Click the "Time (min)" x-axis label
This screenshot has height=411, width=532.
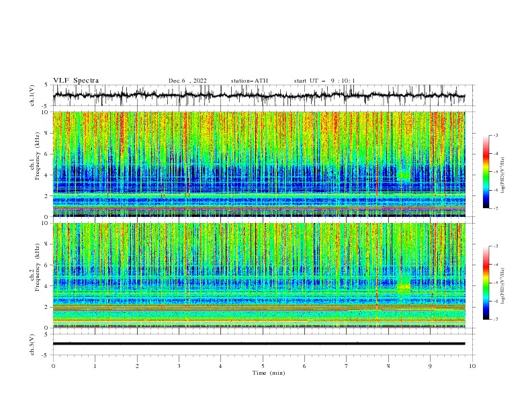[x=269, y=373]
